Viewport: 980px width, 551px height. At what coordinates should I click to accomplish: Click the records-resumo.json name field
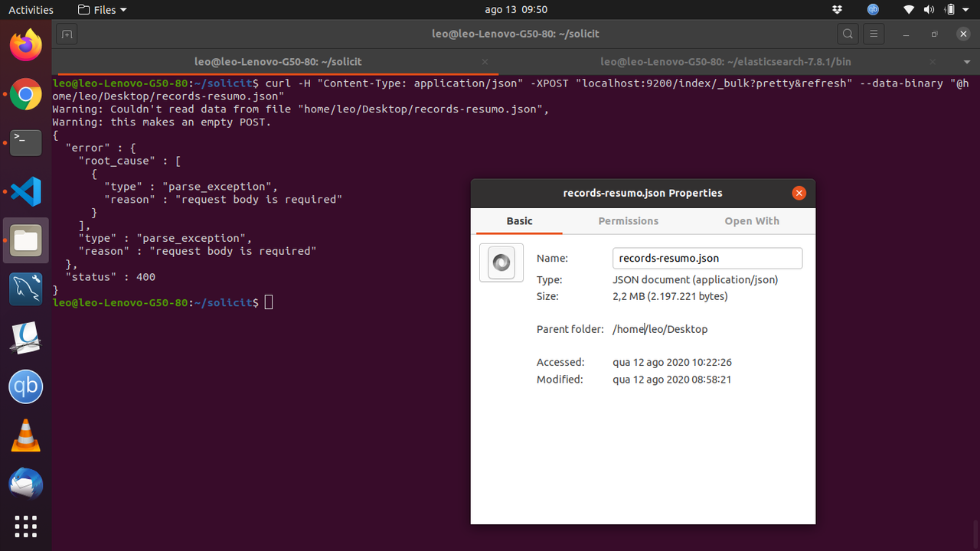[x=706, y=258]
